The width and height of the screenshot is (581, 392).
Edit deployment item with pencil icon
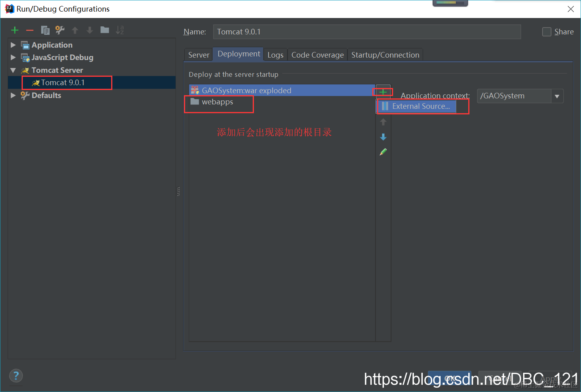pos(383,152)
